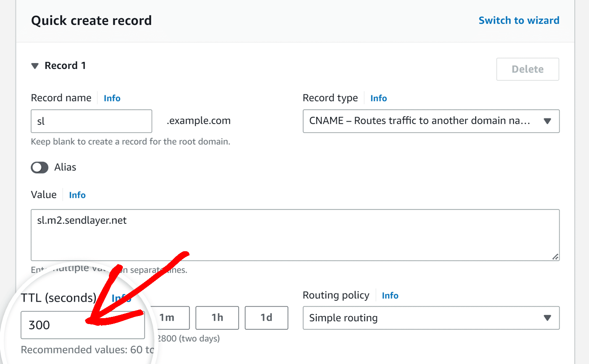
Task: Collapse the Record 1 section
Action: (34, 66)
